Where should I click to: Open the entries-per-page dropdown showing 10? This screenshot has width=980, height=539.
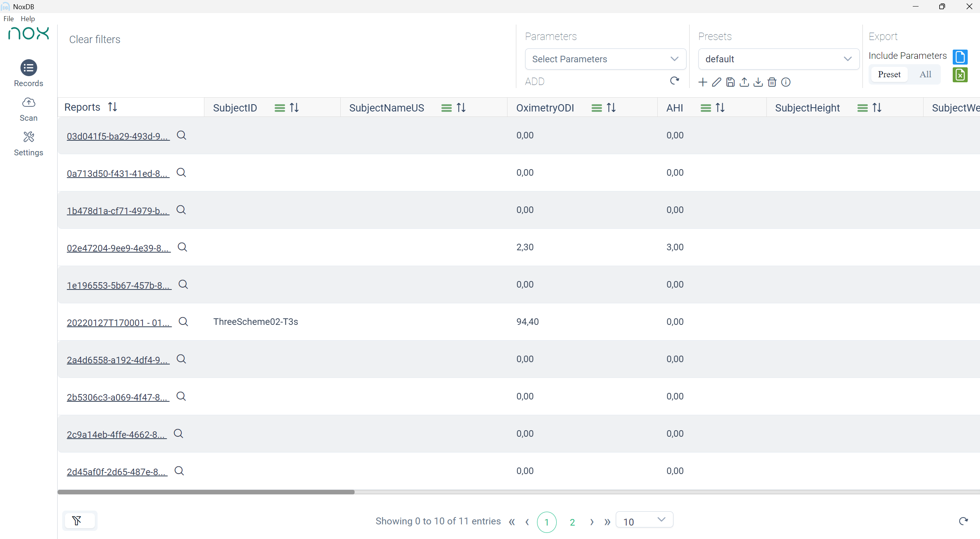coord(644,521)
